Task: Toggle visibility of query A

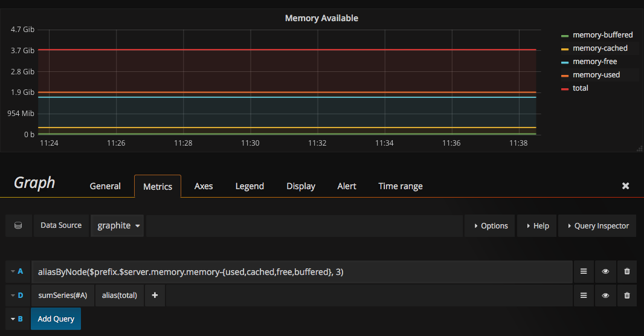Action: pyautogui.click(x=605, y=272)
